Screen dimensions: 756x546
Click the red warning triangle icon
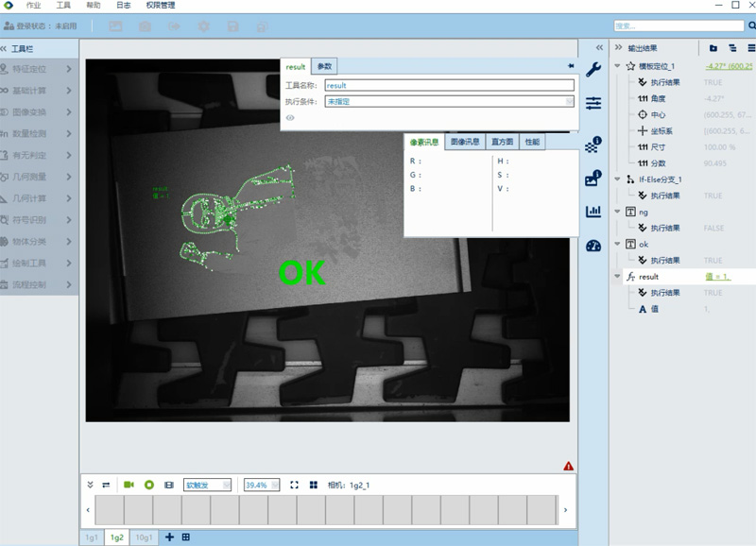coord(568,466)
